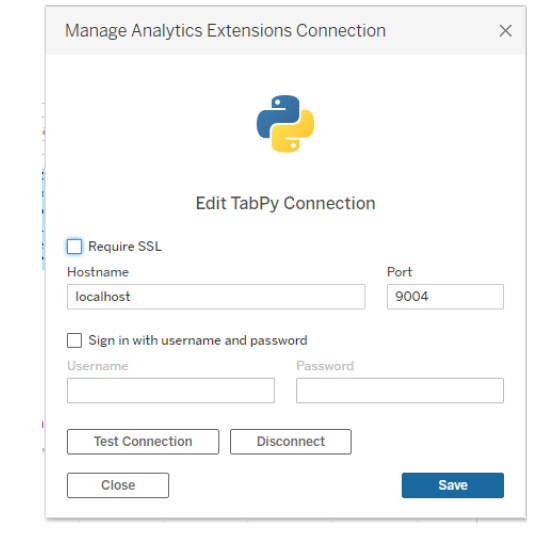548x536 pixels.
Task: Click the Python logo icon
Action: [285, 124]
